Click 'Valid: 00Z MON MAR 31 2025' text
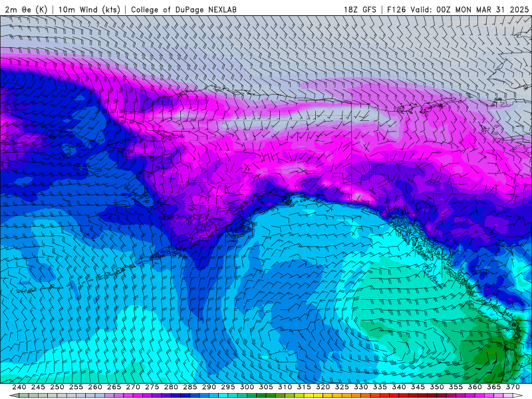The height and width of the screenshot is (399, 532). pyautogui.click(x=469, y=9)
